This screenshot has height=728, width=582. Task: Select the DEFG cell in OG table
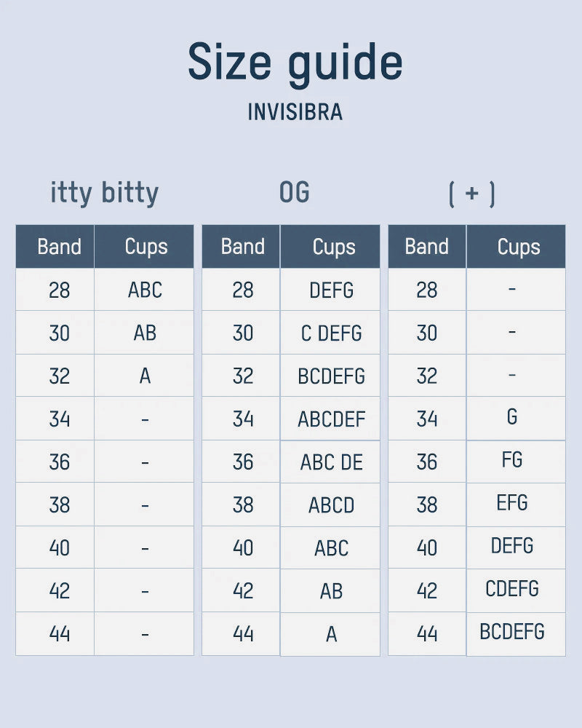331,290
